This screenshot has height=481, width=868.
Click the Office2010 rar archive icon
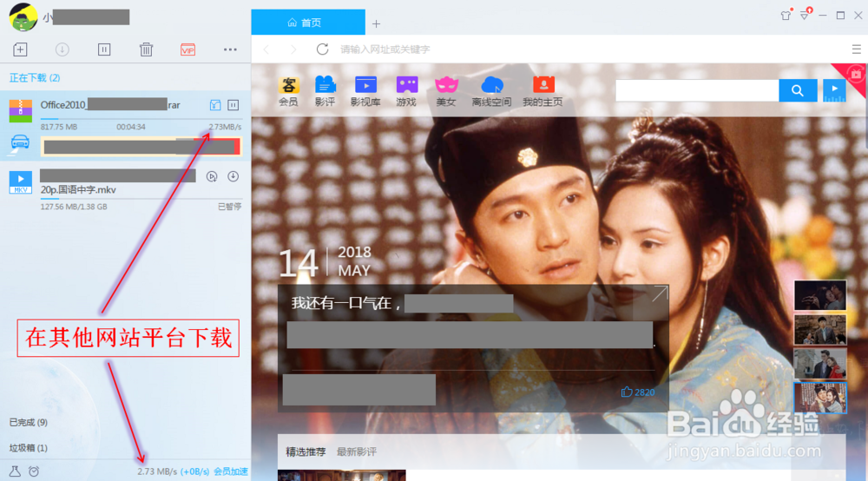tap(21, 111)
